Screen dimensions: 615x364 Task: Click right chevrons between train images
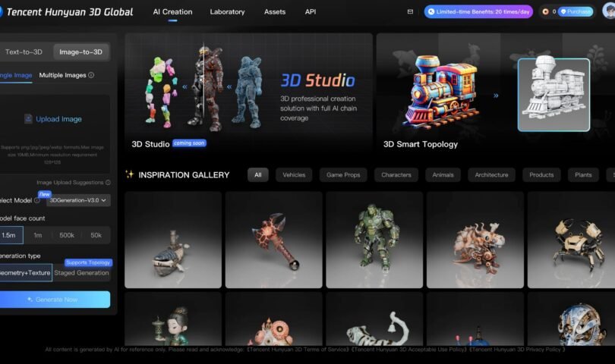(496, 96)
